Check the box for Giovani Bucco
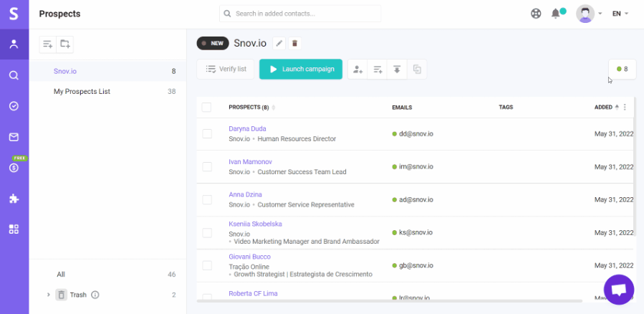 pyautogui.click(x=207, y=265)
